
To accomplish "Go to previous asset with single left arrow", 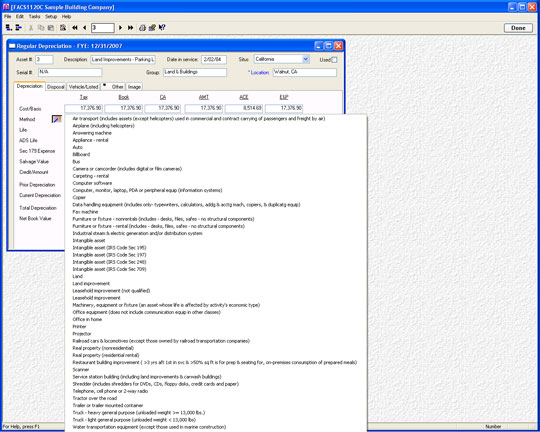I will click(x=85, y=28).
